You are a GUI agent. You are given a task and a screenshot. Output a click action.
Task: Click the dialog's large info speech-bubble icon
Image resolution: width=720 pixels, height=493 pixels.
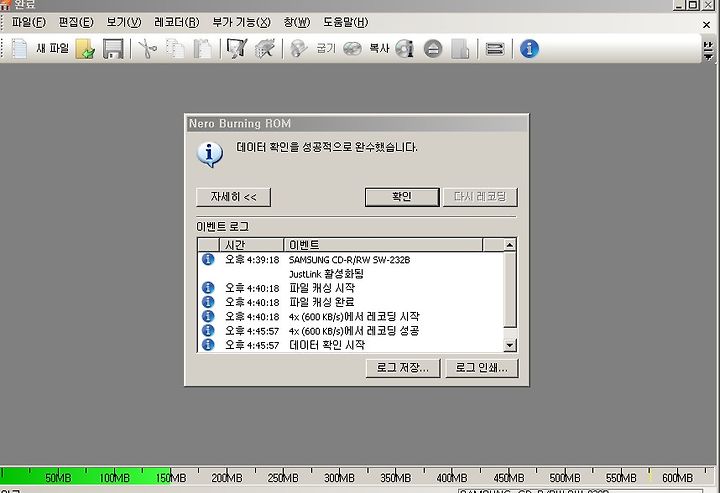coord(210,154)
